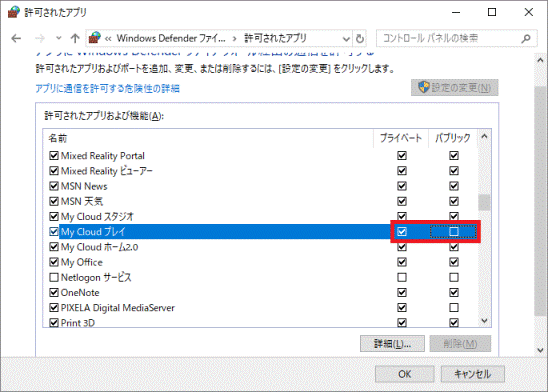Close the 許可されたアプリ window
548x392 pixels.
(x=528, y=12)
